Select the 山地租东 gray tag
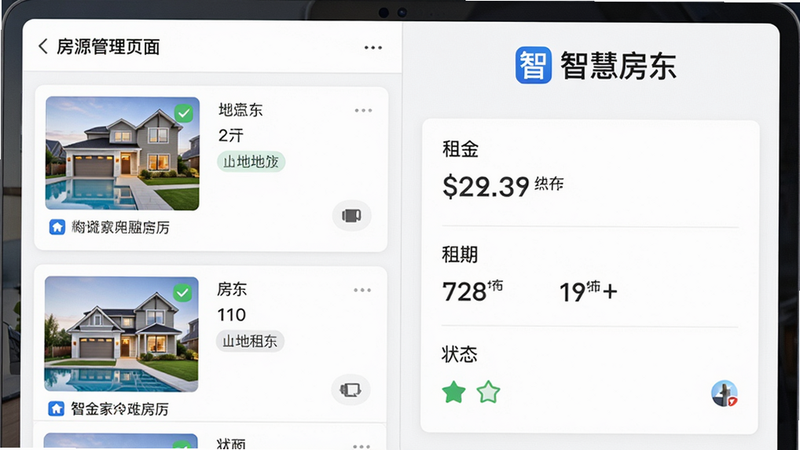Viewport: 800px width, 450px height. 250,341
